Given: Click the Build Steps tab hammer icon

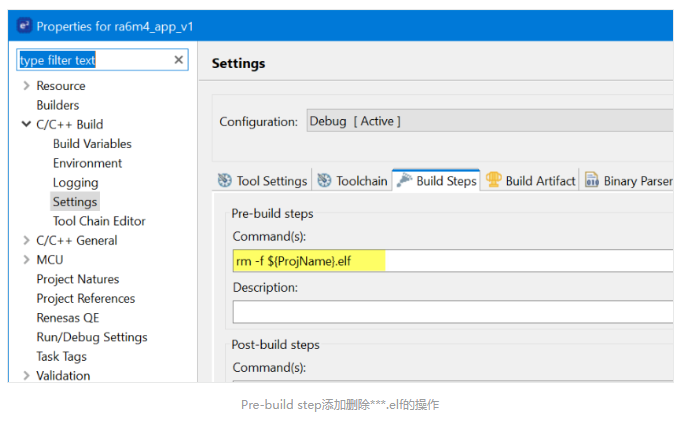Looking at the screenshot, I should (404, 180).
